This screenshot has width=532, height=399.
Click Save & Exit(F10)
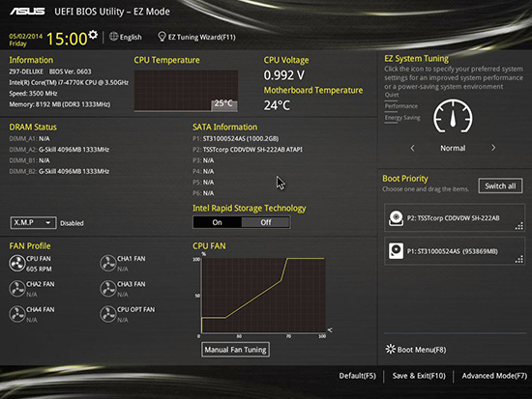click(419, 376)
